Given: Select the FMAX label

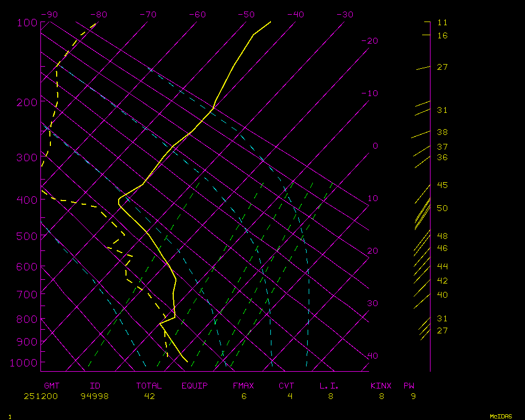Looking at the screenshot, I should click(244, 386).
